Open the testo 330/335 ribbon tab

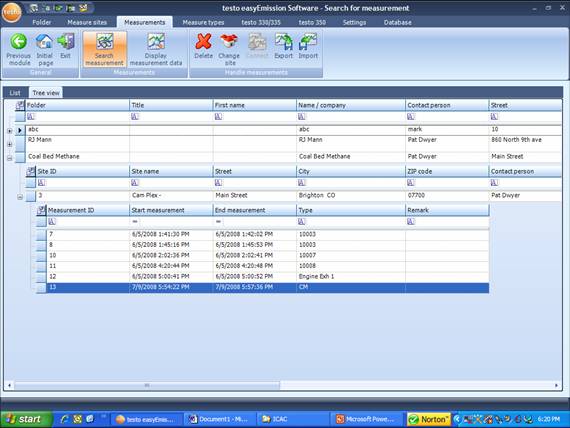261,23
